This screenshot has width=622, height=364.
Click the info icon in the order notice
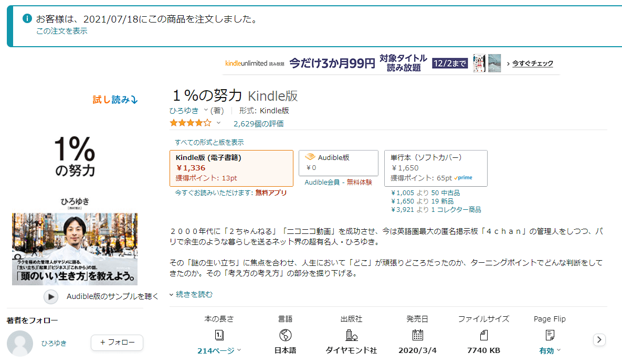(27, 18)
